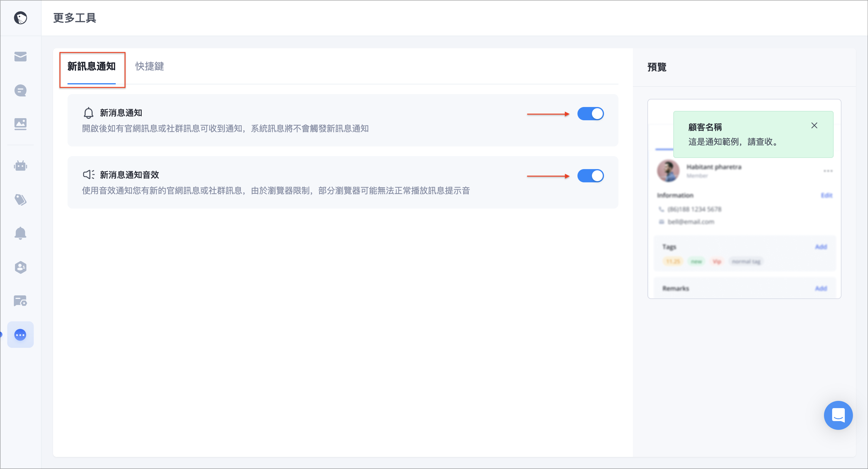Toggle the 新消息通知 switch off
This screenshot has height=469, width=868.
(x=590, y=114)
